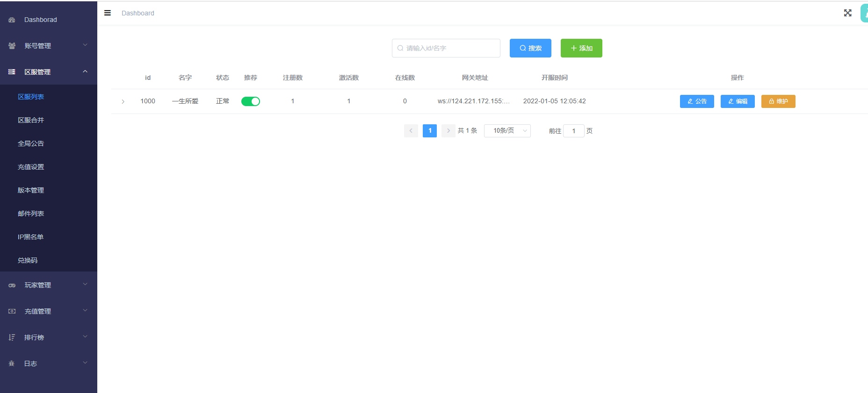Toggle the 推荐 switch for server 1000
The height and width of the screenshot is (393, 868).
coord(251,101)
